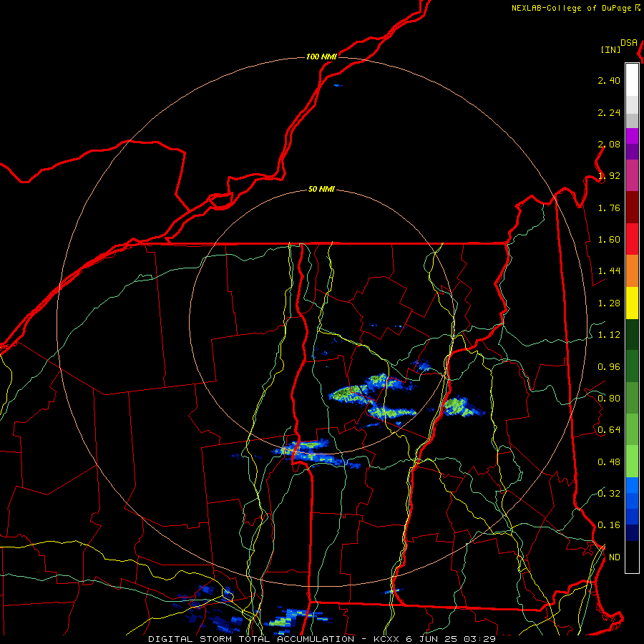Pick the bright red legend swatch

click(632, 239)
